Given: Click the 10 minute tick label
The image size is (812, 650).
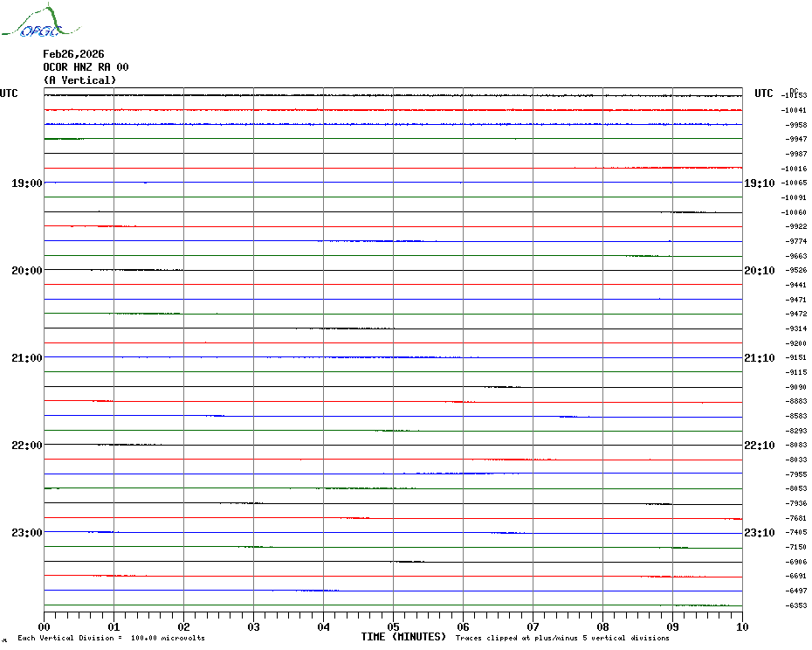Looking at the screenshot, I should point(741,626).
